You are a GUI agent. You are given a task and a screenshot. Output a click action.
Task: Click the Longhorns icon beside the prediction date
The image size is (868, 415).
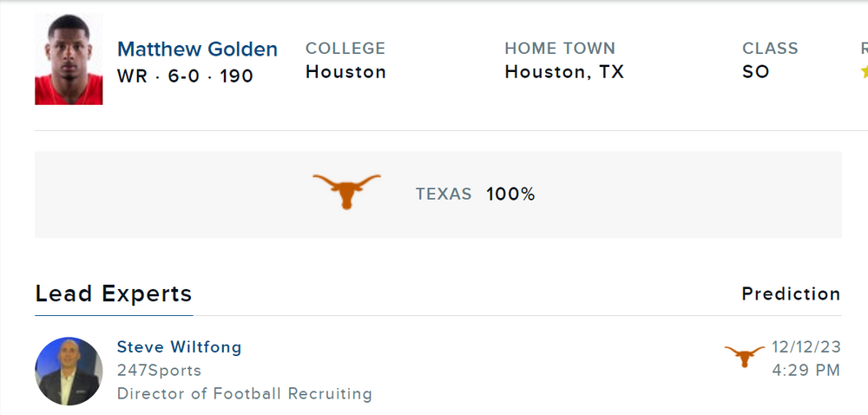tap(745, 356)
